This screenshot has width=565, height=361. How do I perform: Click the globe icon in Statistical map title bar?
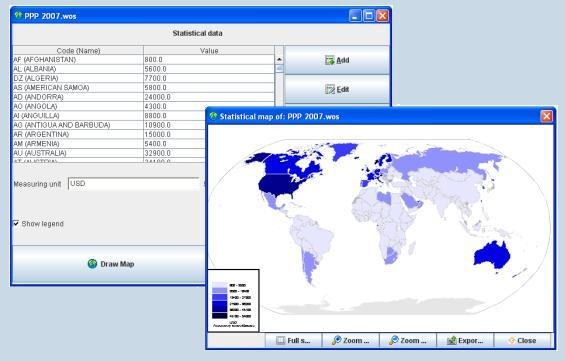pos(214,116)
